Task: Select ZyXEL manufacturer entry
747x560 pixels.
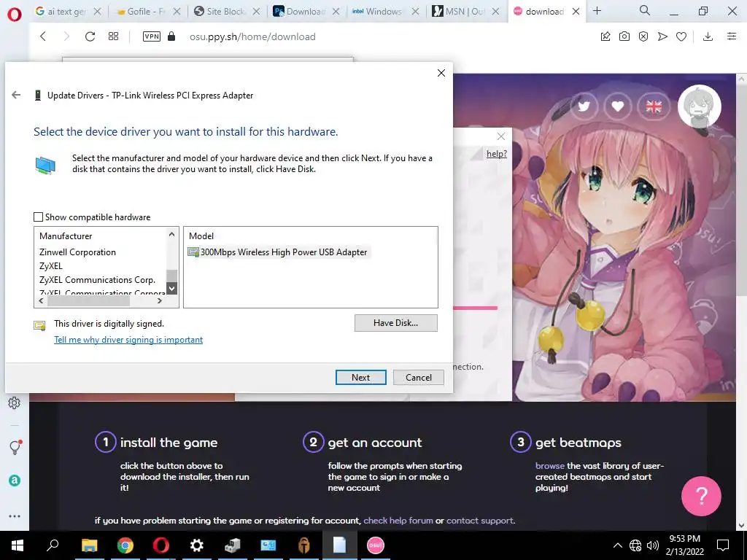Action: (51, 265)
